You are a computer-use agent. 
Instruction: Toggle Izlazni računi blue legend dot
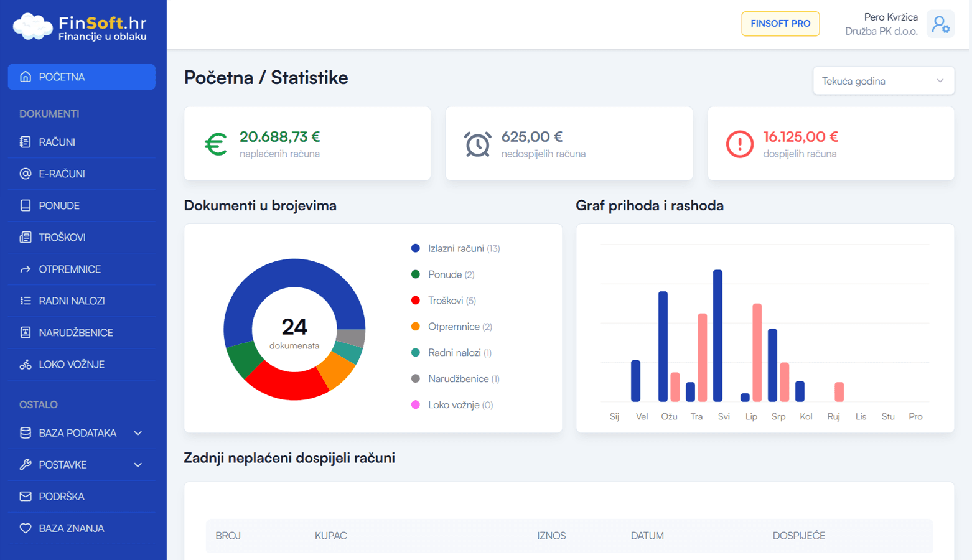pos(416,248)
